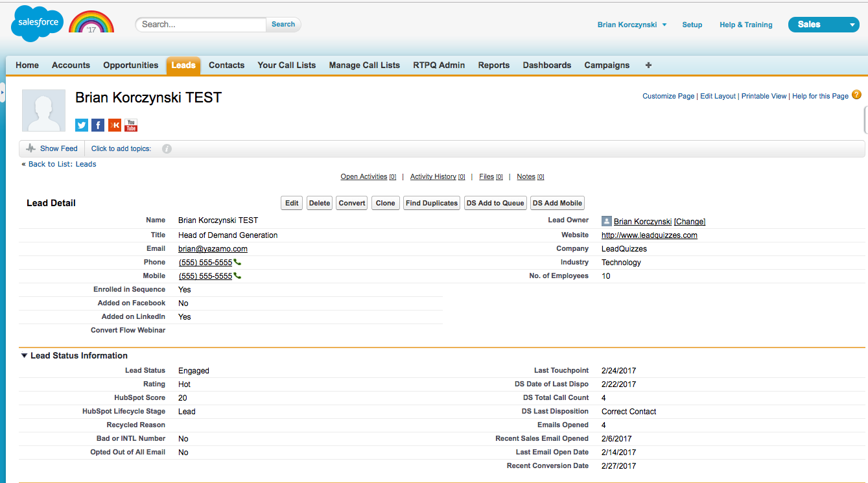This screenshot has height=483, width=868.
Task: Click the Salesforce cloud logo
Action: click(x=38, y=23)
